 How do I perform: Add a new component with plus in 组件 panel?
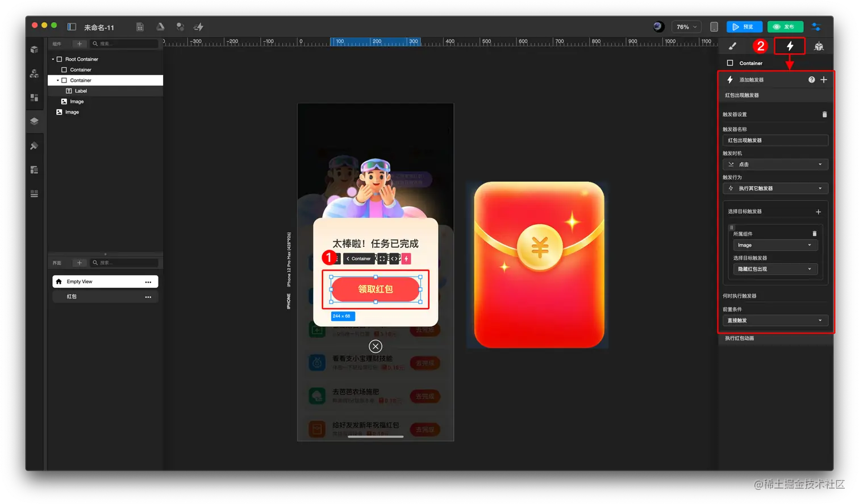click(x=80, y=44)
